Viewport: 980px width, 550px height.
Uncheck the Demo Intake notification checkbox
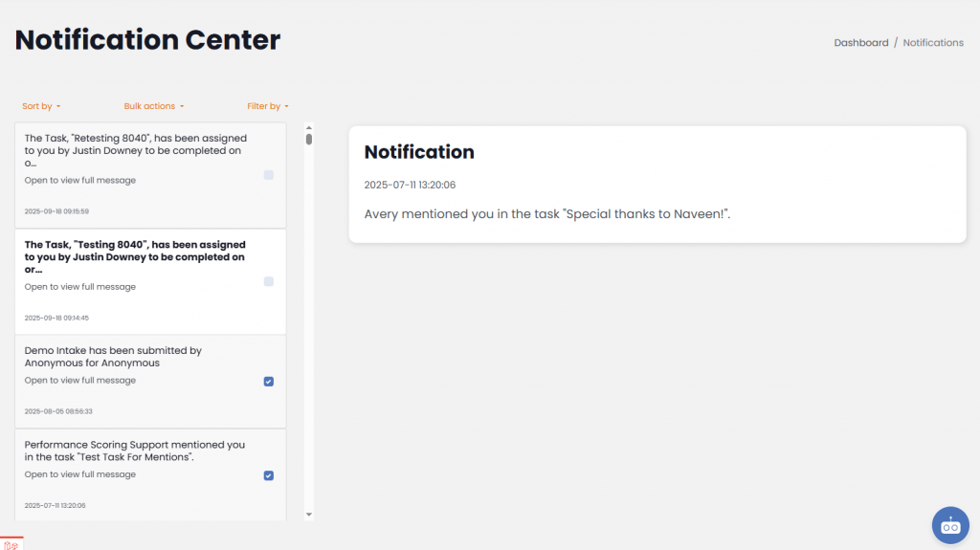pyautogui.click(x=269, y=381)
